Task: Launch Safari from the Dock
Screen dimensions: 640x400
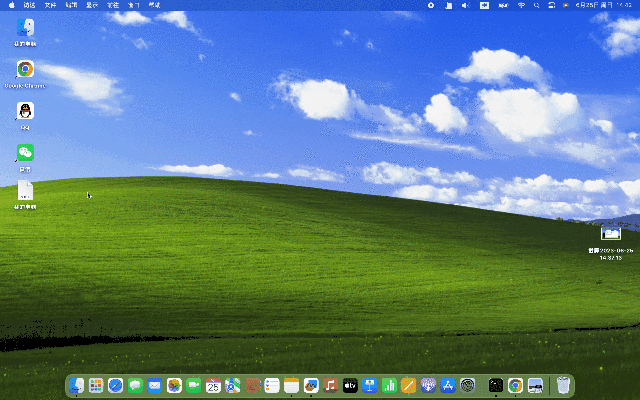Action: [x=116, y=385]
